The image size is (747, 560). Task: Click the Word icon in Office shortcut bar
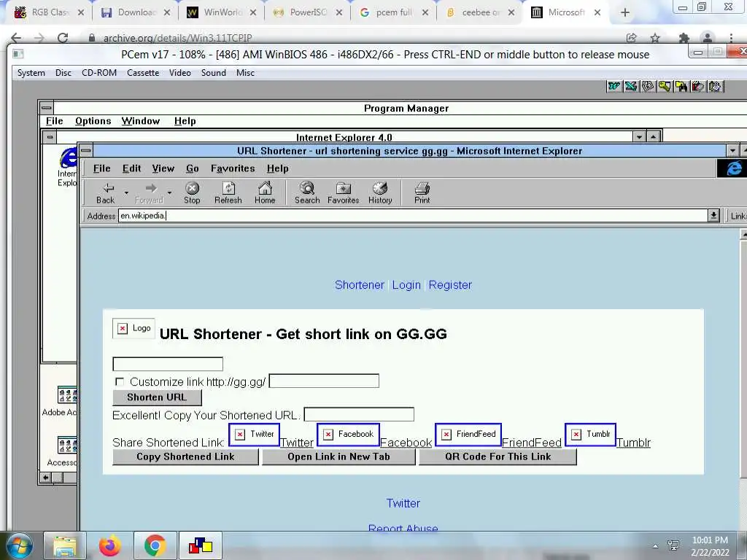coord(614,86)
